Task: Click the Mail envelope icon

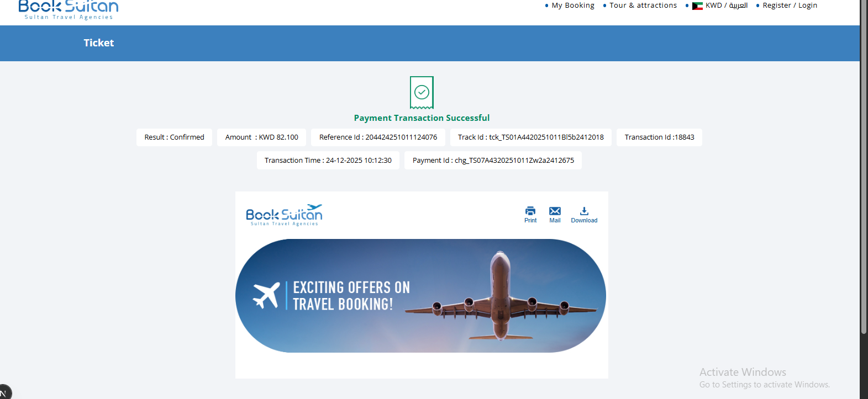Action: pyautogui.click(x=555, y=211)
